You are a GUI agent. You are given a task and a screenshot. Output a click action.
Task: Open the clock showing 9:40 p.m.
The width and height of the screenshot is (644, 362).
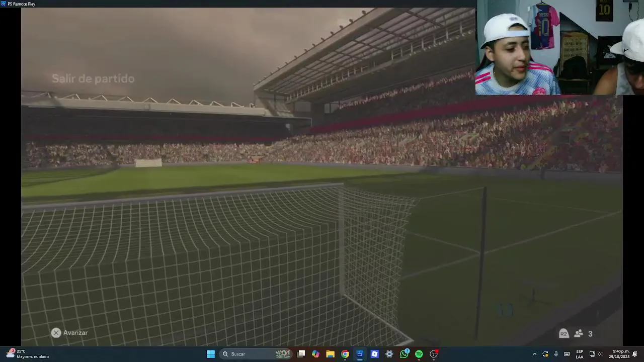[619, 354]
